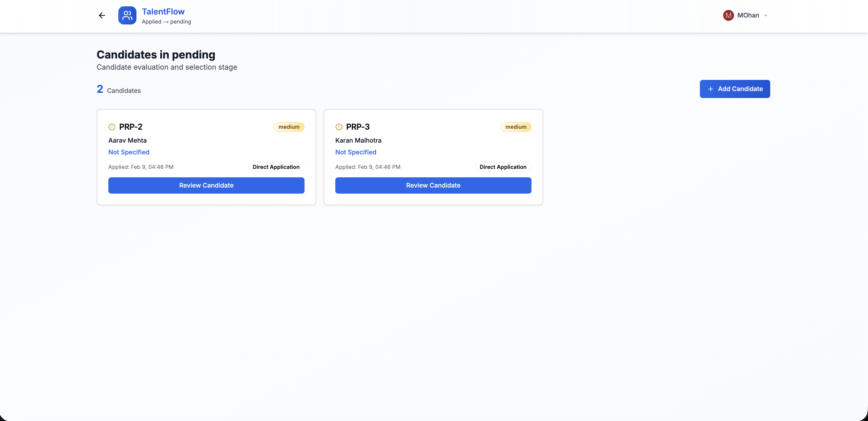868x421 pixels.
Task: Click the yellow medium severity indicator on PRP-2
Action: point(289,127)
